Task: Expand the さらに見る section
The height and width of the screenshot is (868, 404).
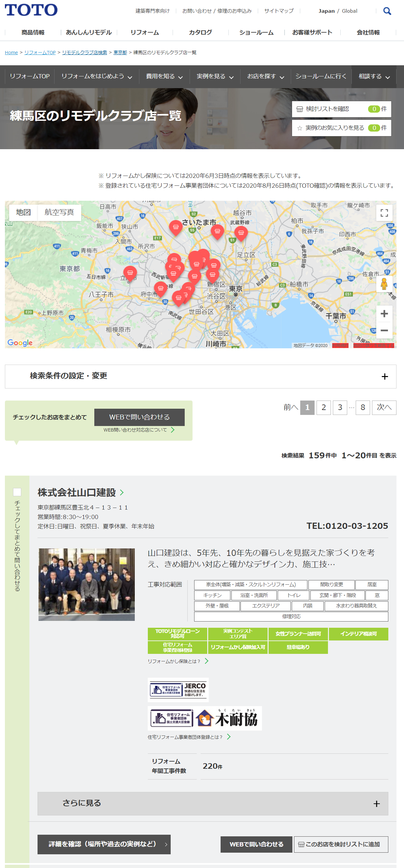Action: coord(213,803)
